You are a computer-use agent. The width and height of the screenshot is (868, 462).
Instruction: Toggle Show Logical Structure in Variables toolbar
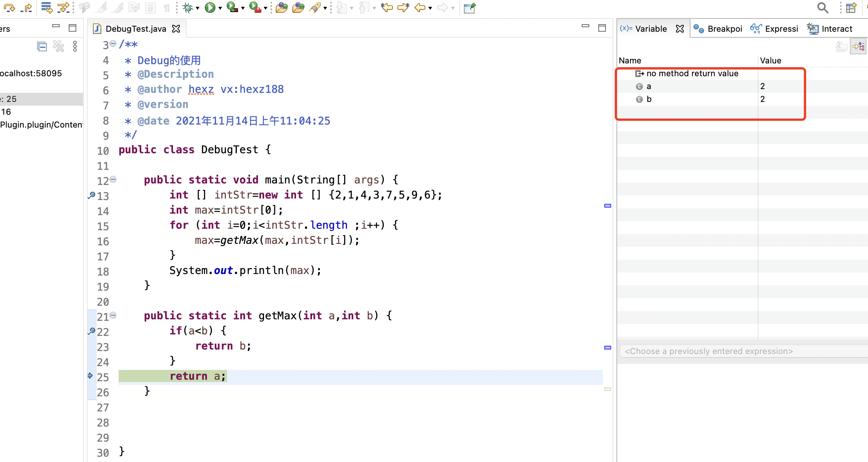858,47
